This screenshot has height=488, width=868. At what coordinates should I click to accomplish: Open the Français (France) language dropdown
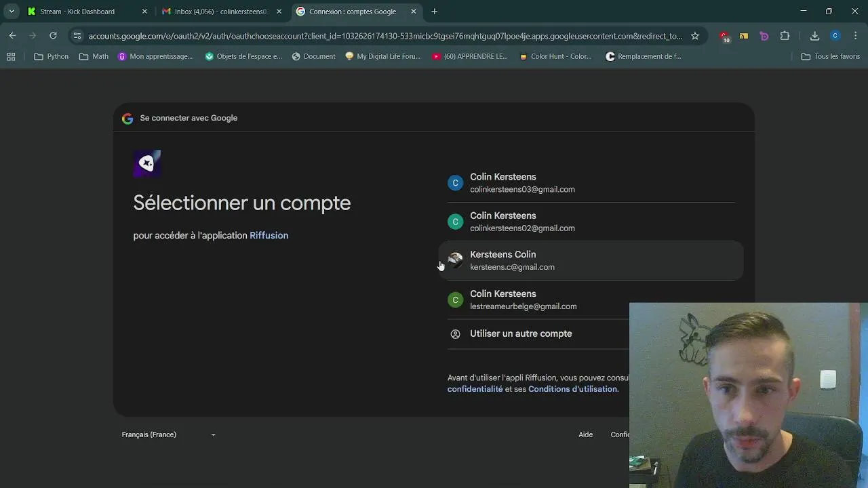tap(169, 434)
